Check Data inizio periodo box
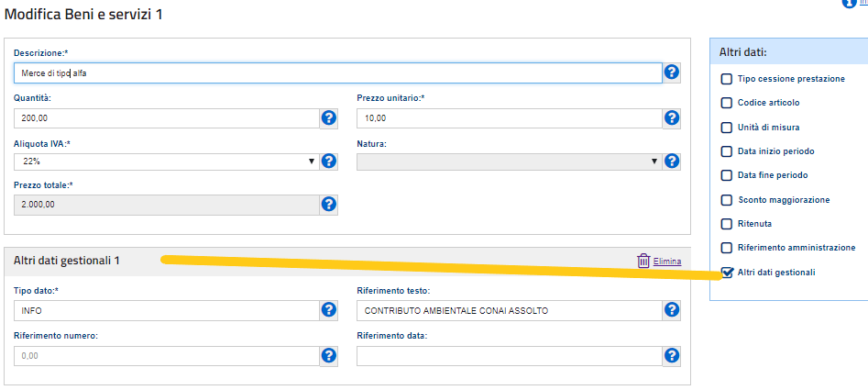This screenshot has width=868, height=390. click(x=726, y=150)
